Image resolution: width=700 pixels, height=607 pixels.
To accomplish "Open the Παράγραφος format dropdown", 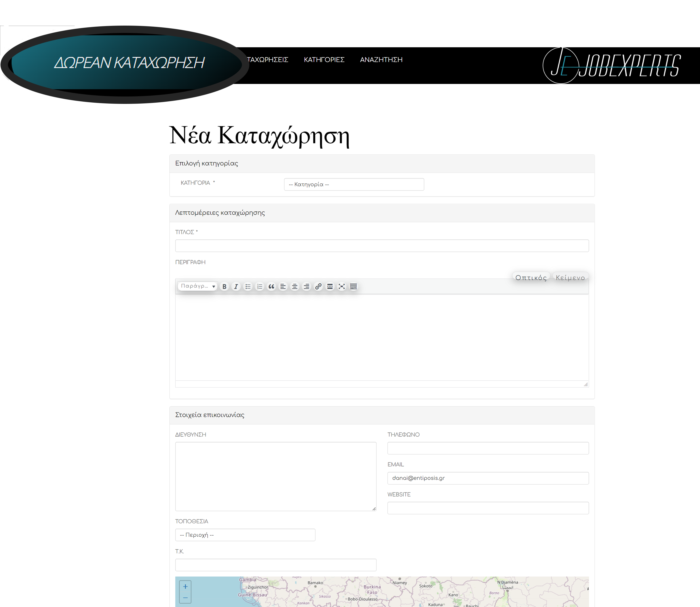I will pos(198,286).
